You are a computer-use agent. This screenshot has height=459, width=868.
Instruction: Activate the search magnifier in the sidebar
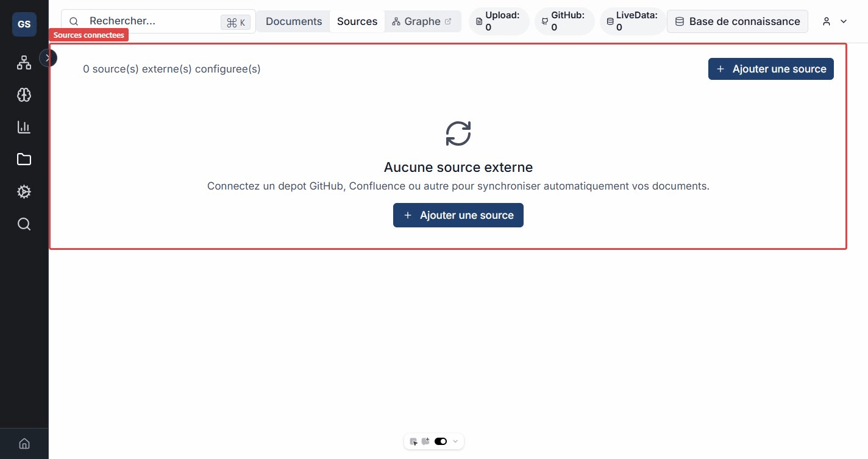[x=24, y=224]
